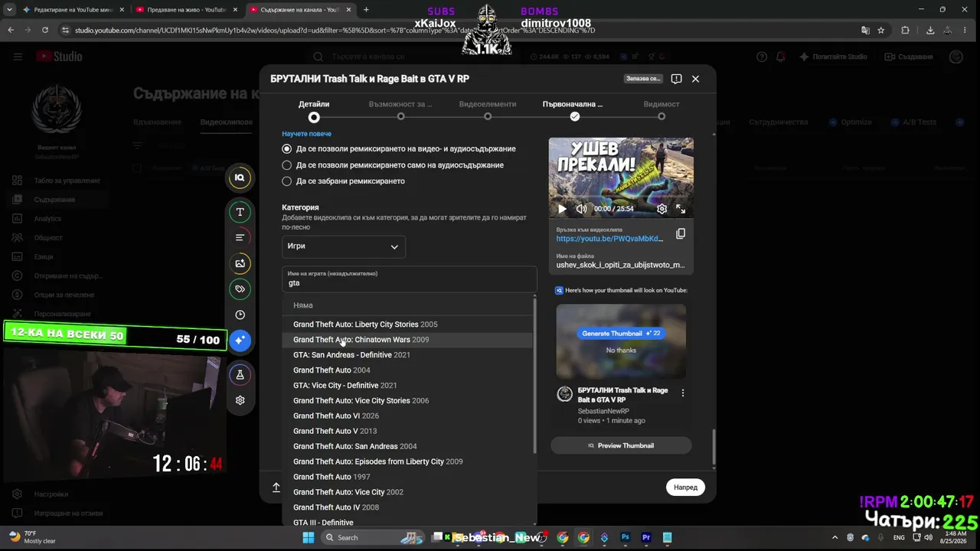Go to the Възможност за ... step
The image size is (980, 551).
400,110
